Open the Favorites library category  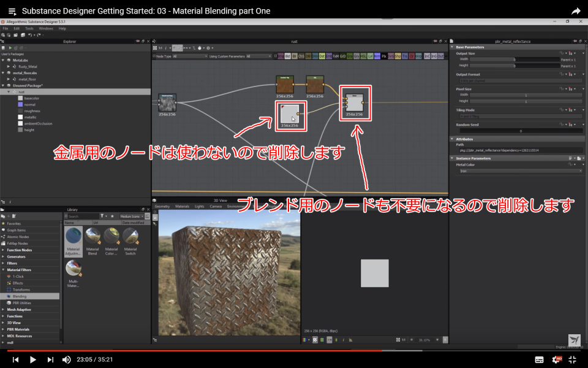tap(14, 224)
